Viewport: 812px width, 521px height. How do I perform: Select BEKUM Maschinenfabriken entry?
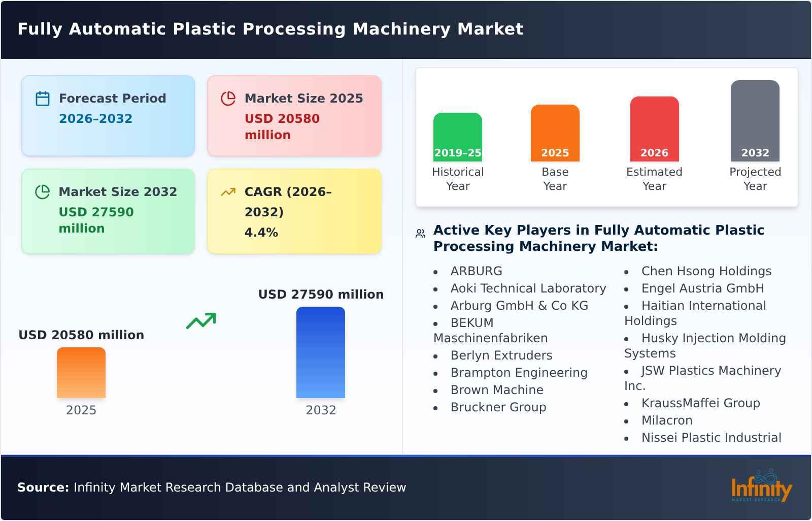[490, 331]
